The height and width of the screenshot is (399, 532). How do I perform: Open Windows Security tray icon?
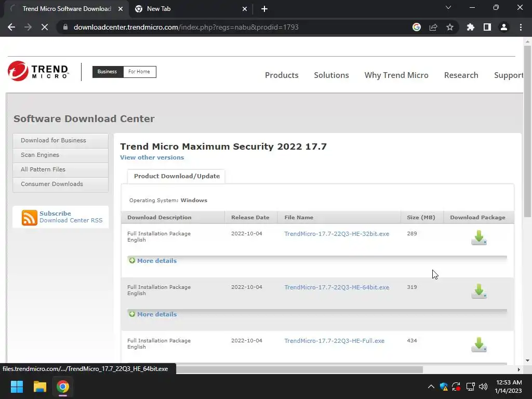coord(444,387)
